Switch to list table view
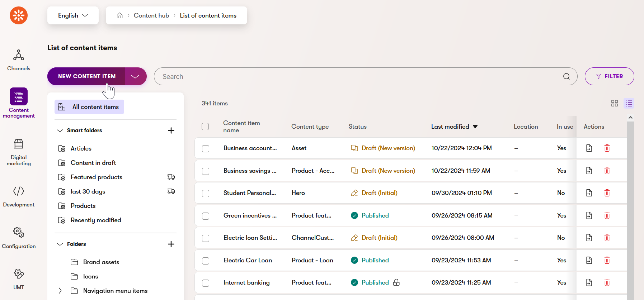The height and width of the screenshot is (300, 644). 629,103
